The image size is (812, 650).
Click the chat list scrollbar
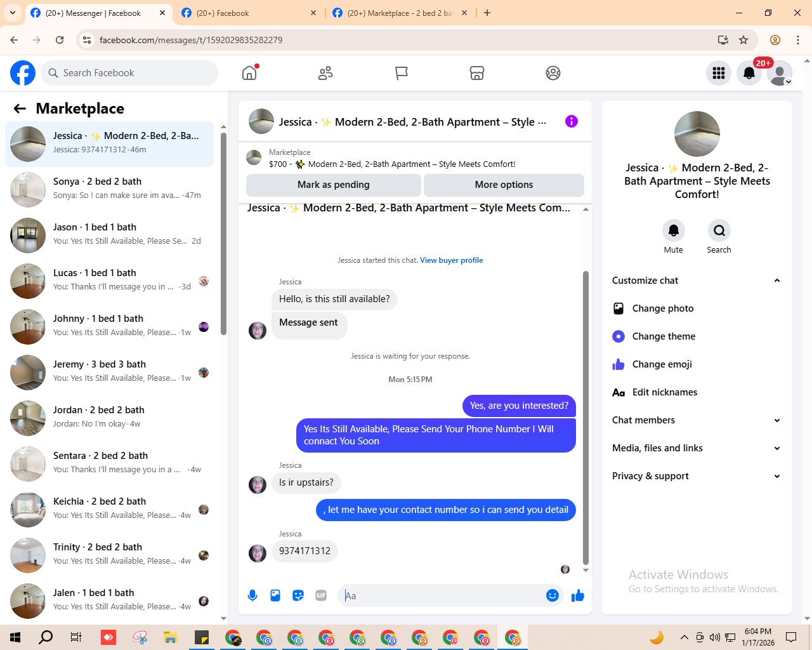click(223, 234)
